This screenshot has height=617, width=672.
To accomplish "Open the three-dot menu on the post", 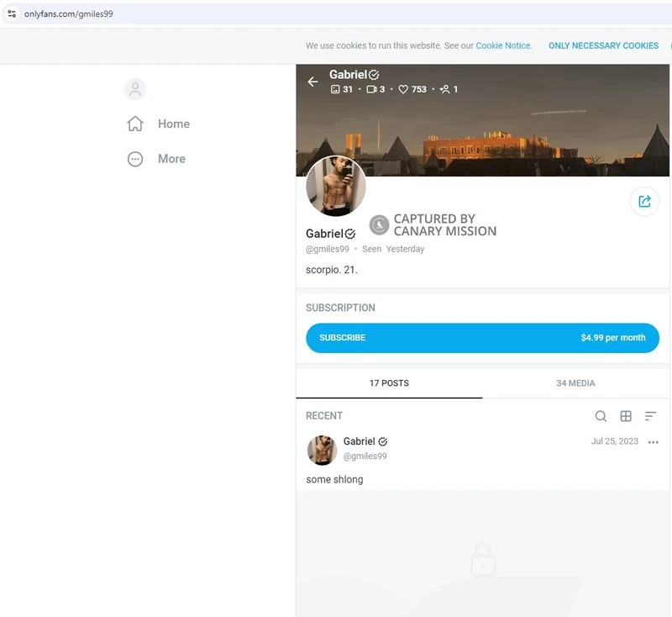I will click(654, 442).
